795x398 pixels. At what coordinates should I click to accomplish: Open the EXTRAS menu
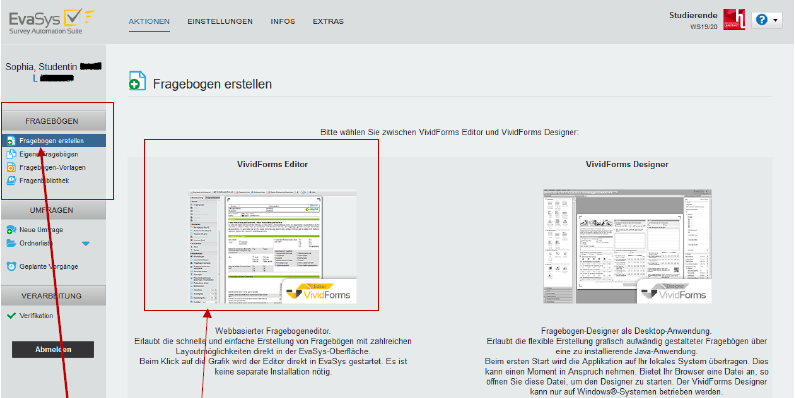tap(328, 21)
